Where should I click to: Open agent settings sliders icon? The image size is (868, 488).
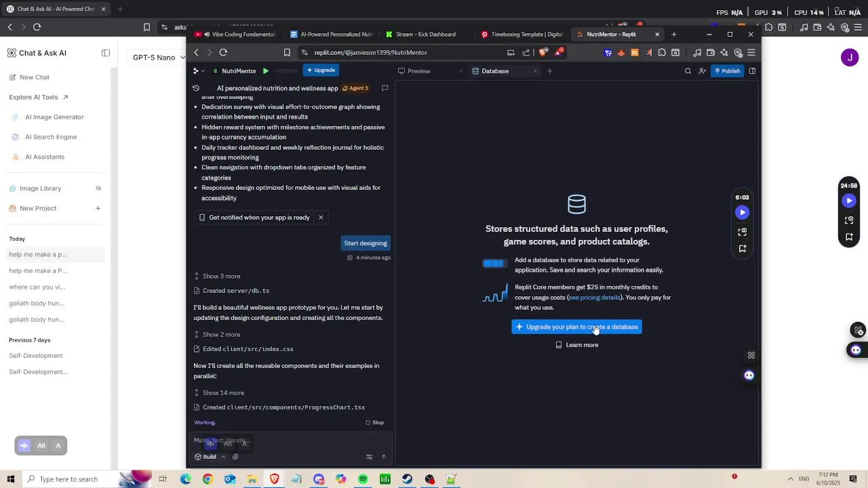tap(369, 457)
